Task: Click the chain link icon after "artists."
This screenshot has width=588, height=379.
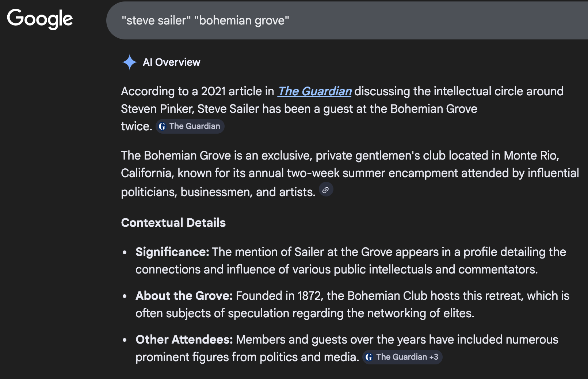Action: [326, 190]
